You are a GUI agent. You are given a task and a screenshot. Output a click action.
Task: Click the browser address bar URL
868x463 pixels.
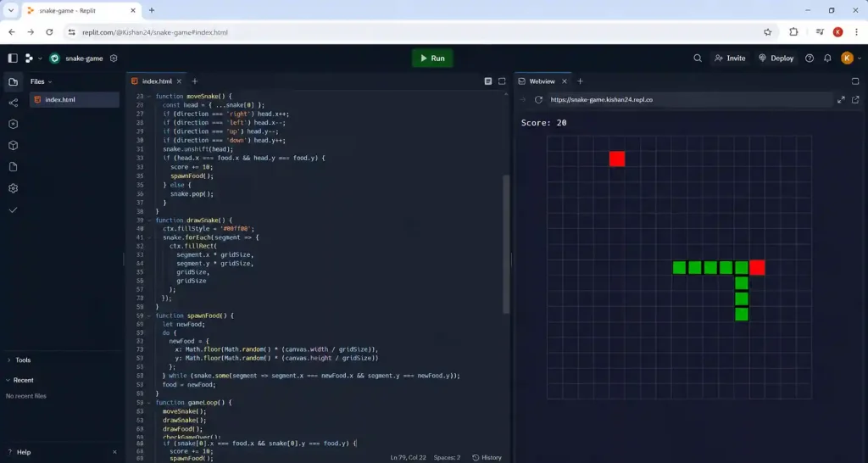(155, 32)
